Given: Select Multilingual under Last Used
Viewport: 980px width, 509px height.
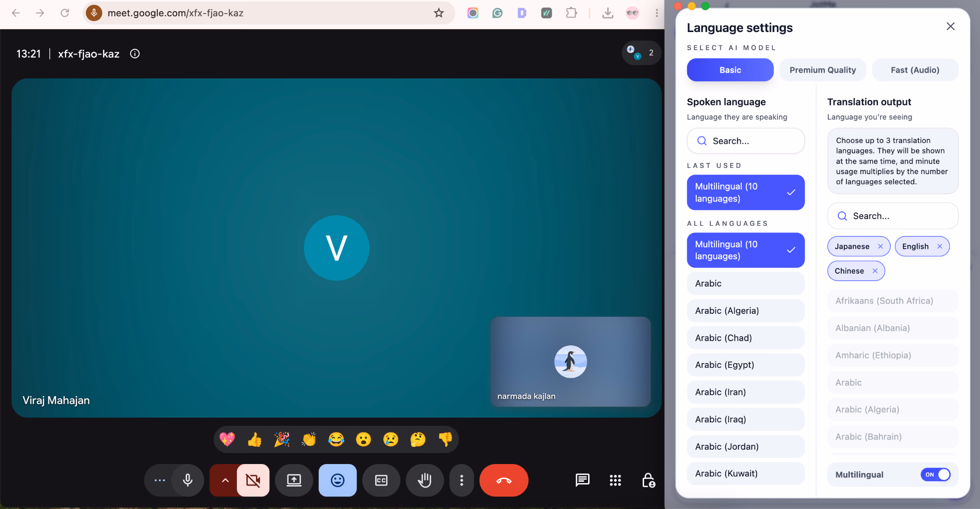Looking at the screenshot, I should pos(746,192).
